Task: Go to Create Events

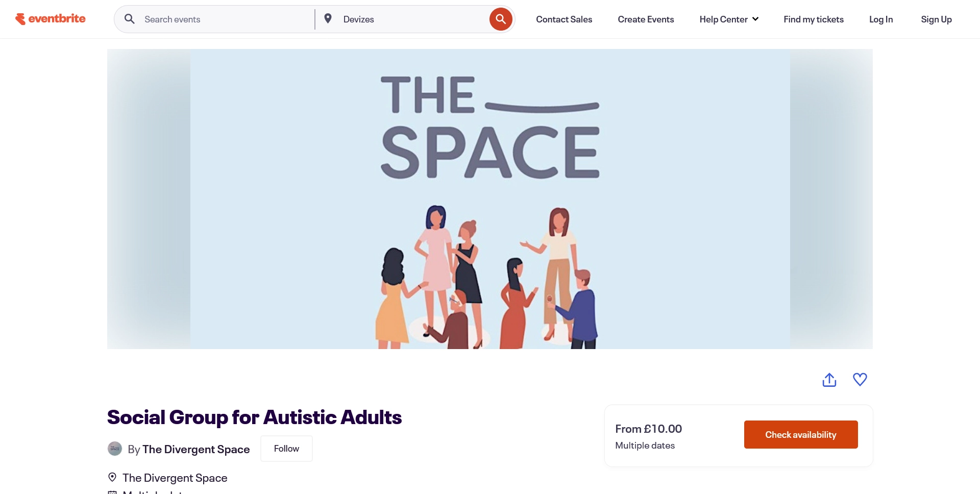Action: [x=646, y=19]
